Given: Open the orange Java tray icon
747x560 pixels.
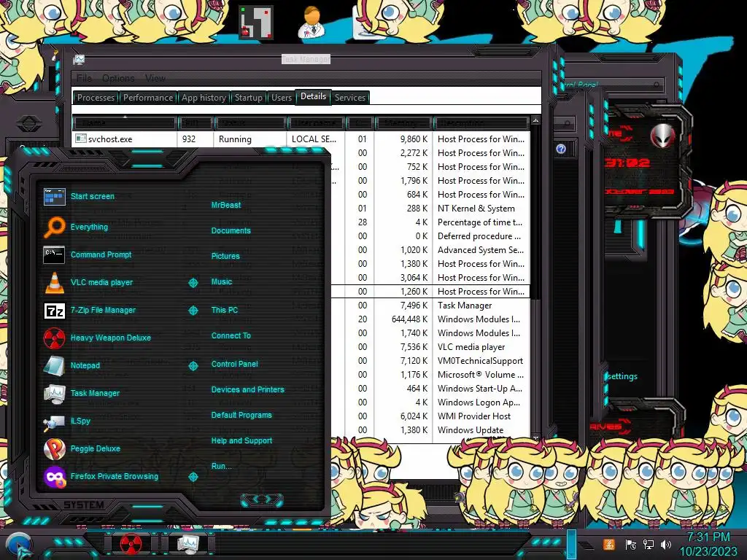Looking at the screenshot, I should tap(609, 544).
